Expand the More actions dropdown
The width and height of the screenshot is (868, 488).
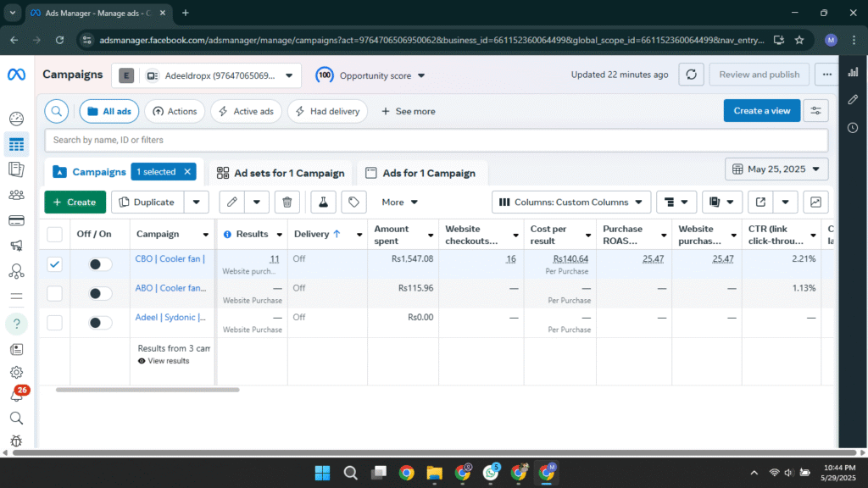[399, 202]
